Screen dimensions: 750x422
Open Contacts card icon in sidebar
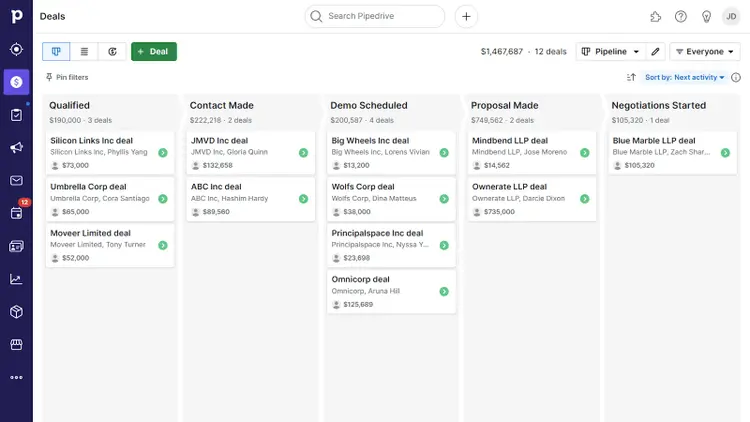pyautogui.click(x=16, y=246)
